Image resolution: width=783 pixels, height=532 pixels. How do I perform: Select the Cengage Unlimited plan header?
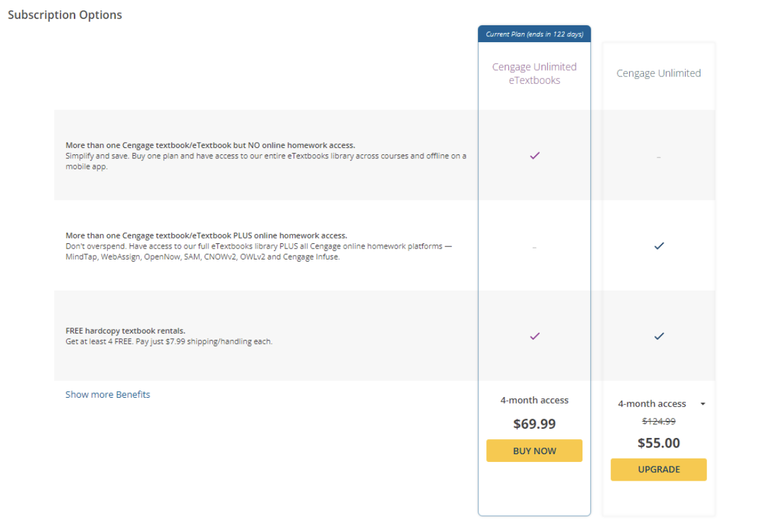point(658,73)
